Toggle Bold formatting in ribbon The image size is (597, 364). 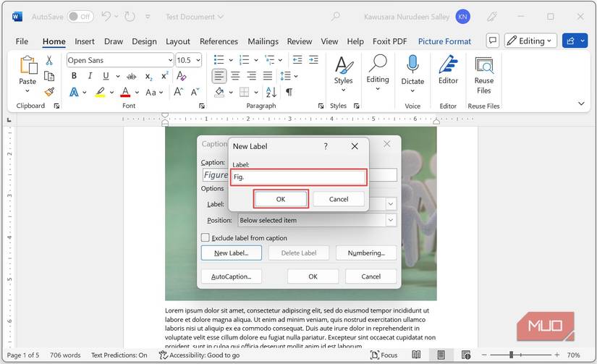point(74,76)
